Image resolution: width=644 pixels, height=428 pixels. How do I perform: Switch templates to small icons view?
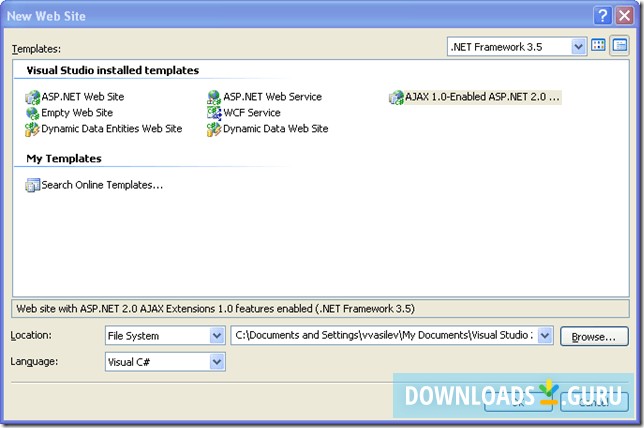620,46
